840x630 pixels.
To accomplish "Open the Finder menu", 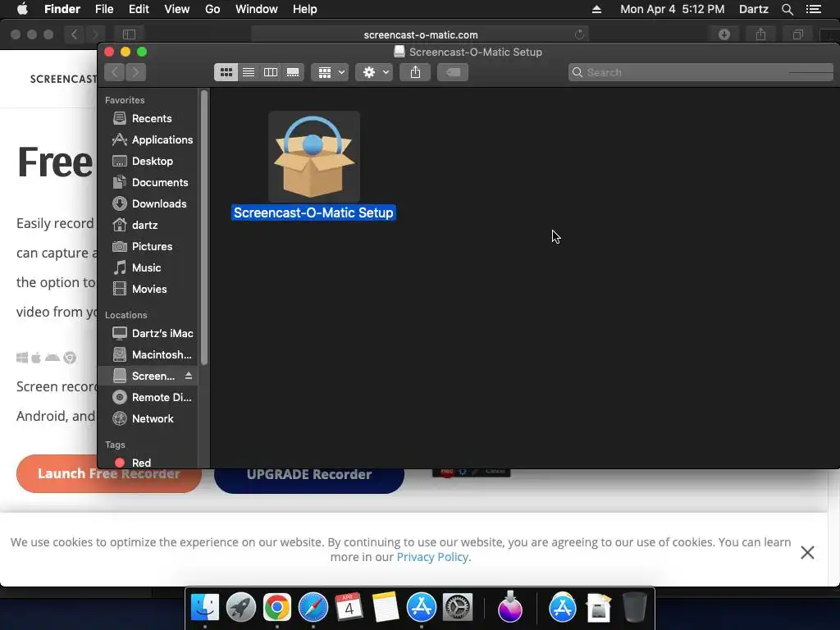I will point(62,9).
